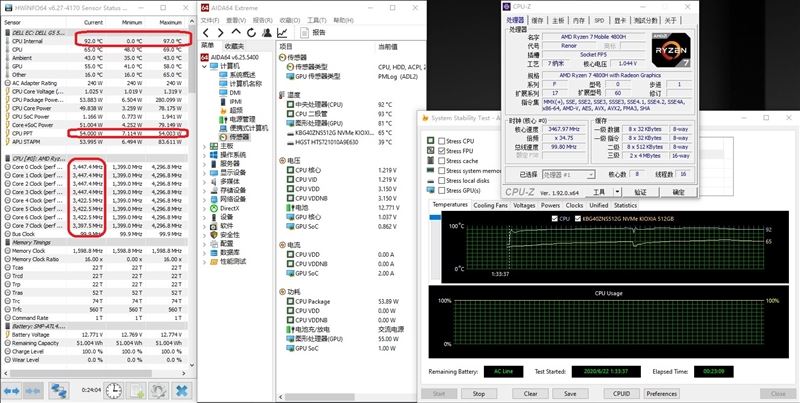Switch to CPU-Z SPD tab
800x403 pixels.
[599, 20]
